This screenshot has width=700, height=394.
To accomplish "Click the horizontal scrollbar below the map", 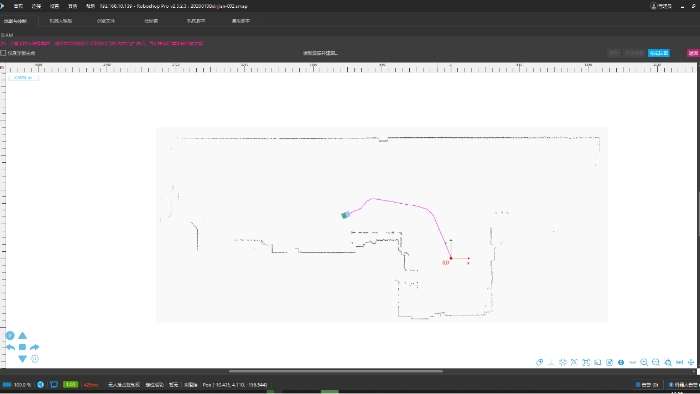I will [x=336, y=371].
